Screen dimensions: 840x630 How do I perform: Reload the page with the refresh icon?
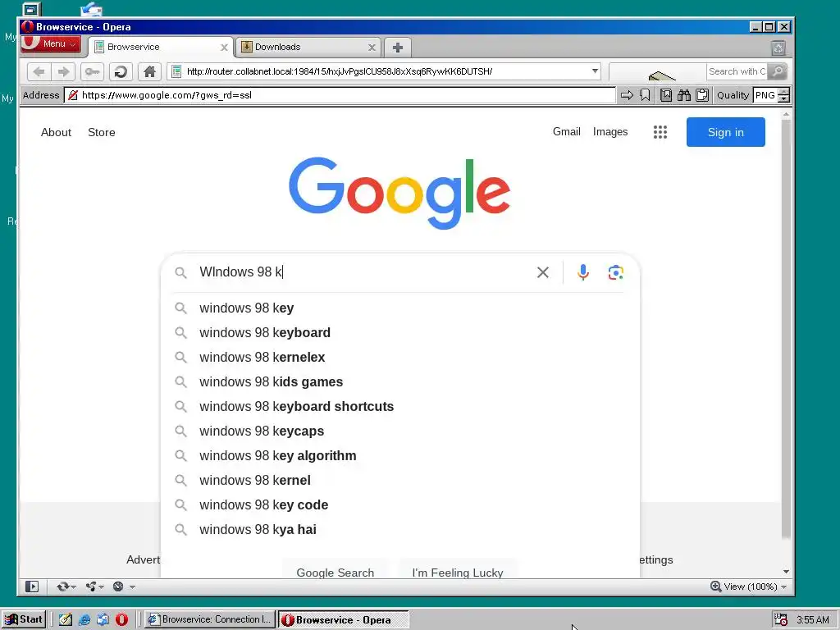point(121,71)
